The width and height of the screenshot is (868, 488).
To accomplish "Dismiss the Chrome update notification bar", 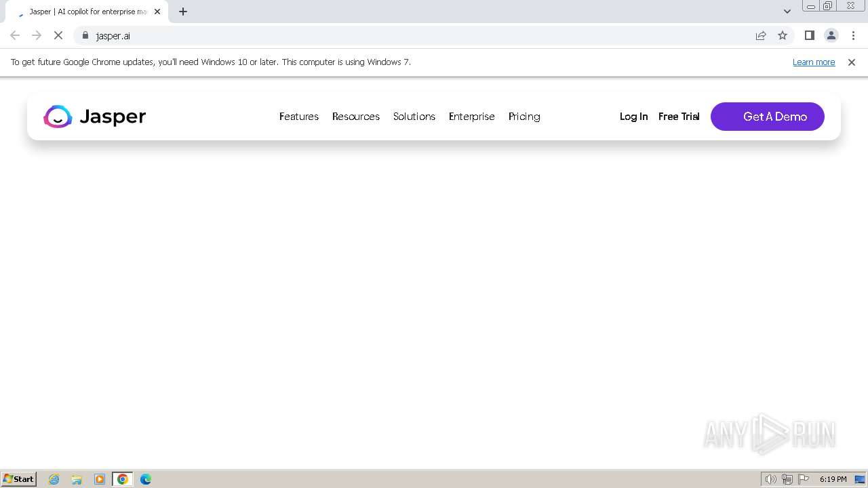I will (x=852, y=62).
